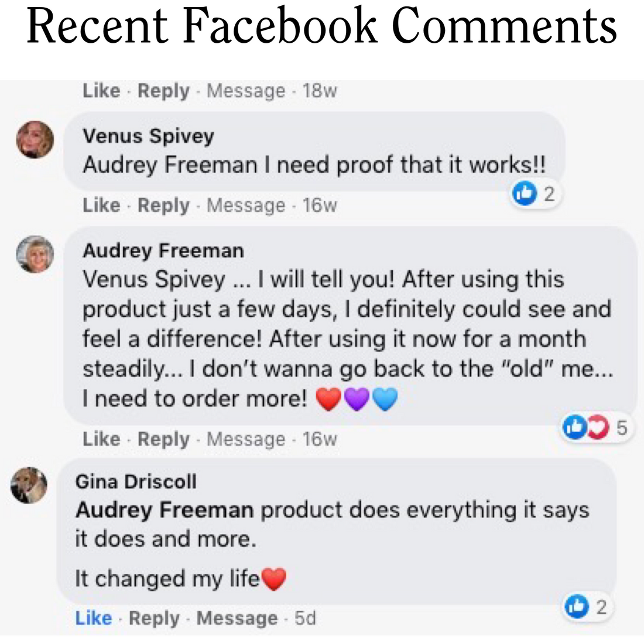Screen dimensions: 644x644
Task: Click Venus Spivey's profile picture
Action: [35, 139]
